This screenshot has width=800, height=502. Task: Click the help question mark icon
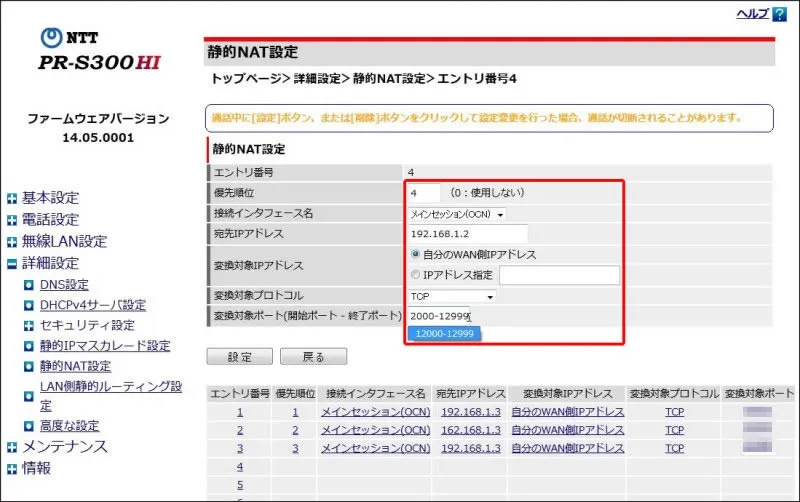779,14
